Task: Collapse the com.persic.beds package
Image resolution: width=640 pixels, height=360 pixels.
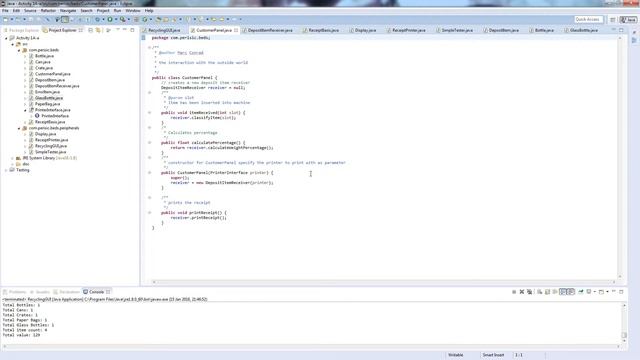Action: tap(19, 50)
